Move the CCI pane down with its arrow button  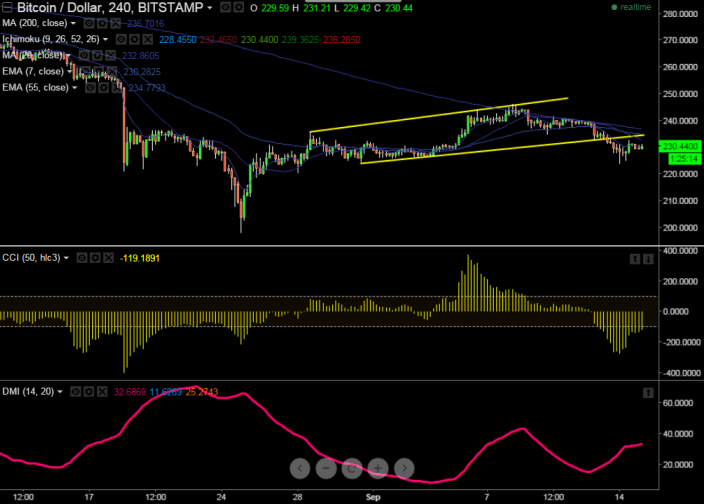[x=648, y=259]
